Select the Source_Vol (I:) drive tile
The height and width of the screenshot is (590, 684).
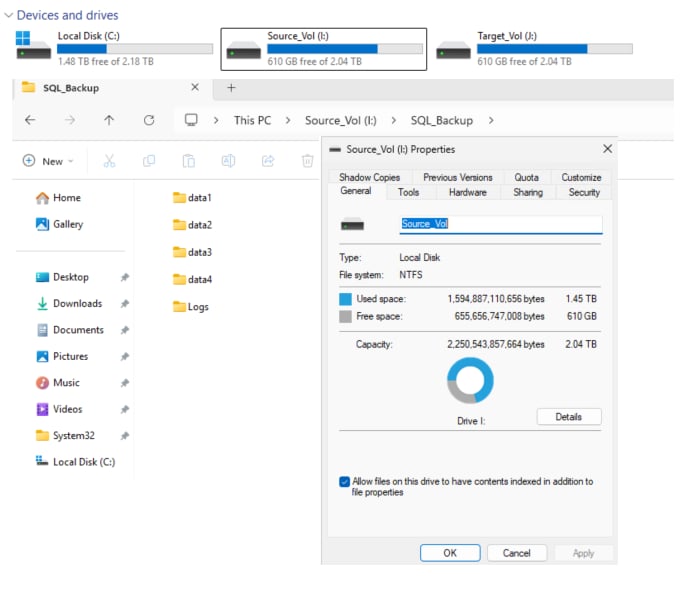tap(323, 49)
